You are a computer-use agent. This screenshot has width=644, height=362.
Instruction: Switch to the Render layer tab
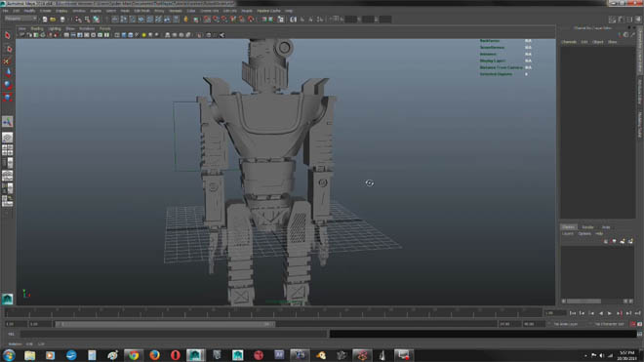[x=587, y=226]
